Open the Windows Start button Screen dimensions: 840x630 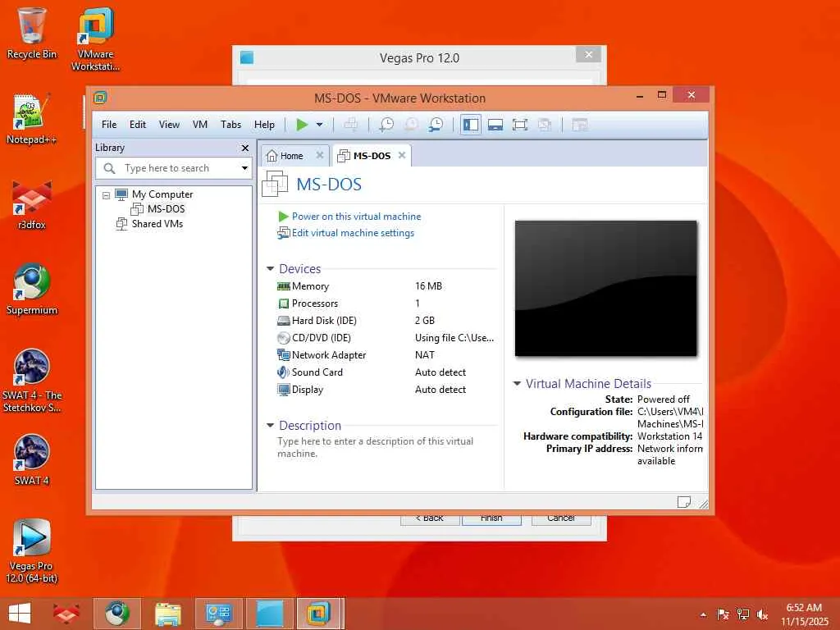20,614
